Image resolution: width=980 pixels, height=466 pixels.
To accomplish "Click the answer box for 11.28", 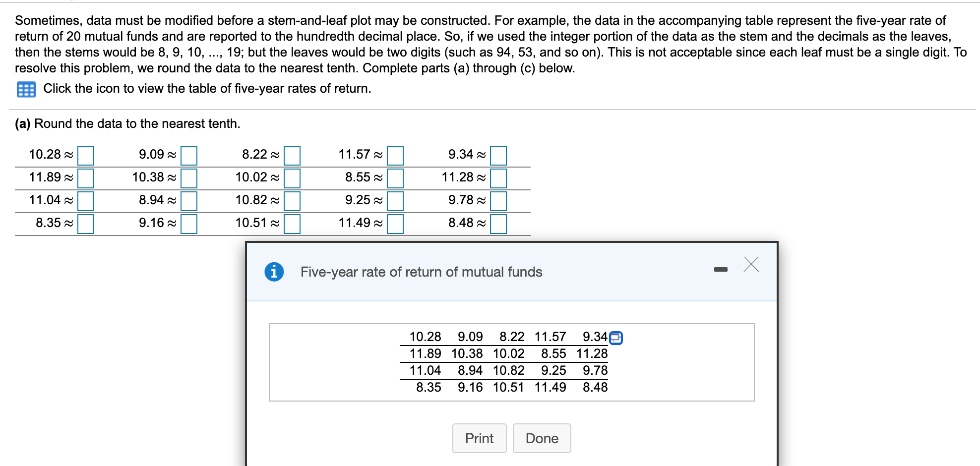I will [x=498, y=178].
